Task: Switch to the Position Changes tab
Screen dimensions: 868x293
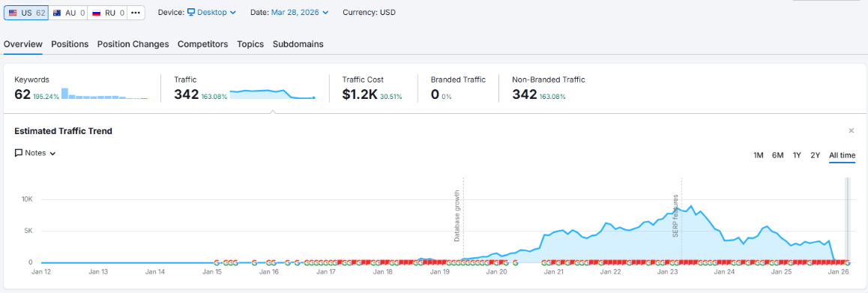Action: 133,44
